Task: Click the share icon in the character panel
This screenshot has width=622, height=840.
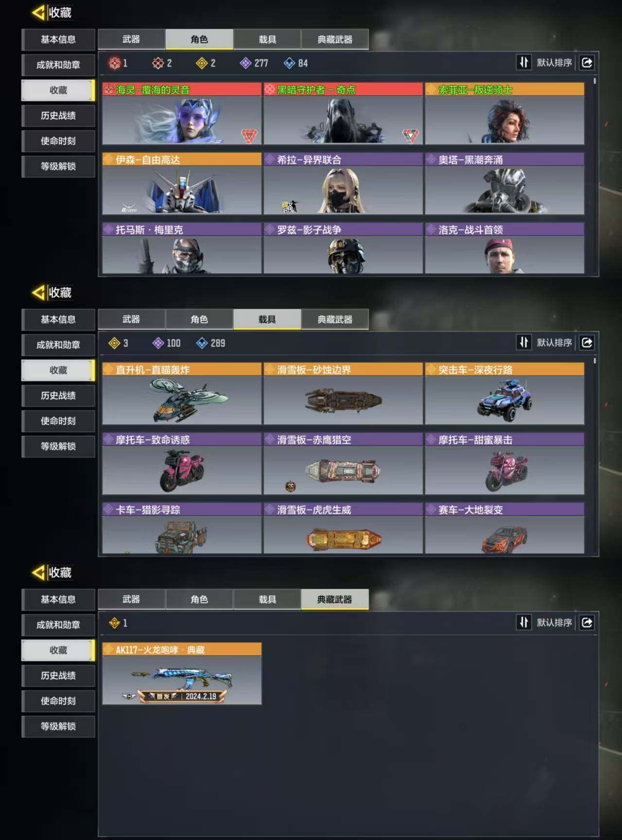Action: [587, 63]
